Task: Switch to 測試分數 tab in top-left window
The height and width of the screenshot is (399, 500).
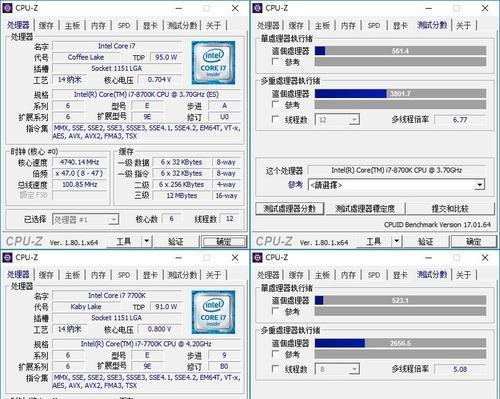Action: tap(182, 25)
